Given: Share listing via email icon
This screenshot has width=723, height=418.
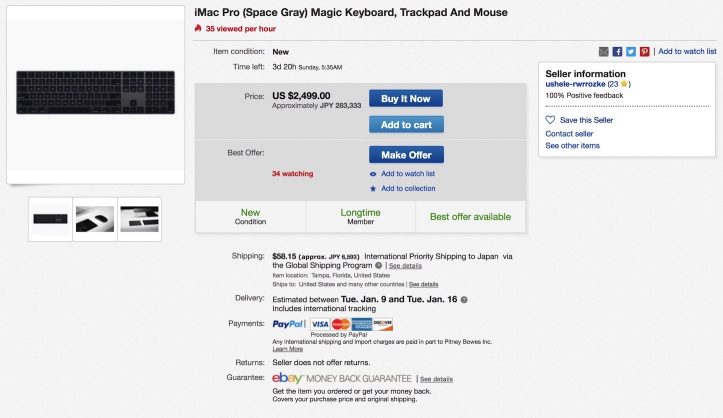Looking at the screenshot, I should [x=603, y=51].
